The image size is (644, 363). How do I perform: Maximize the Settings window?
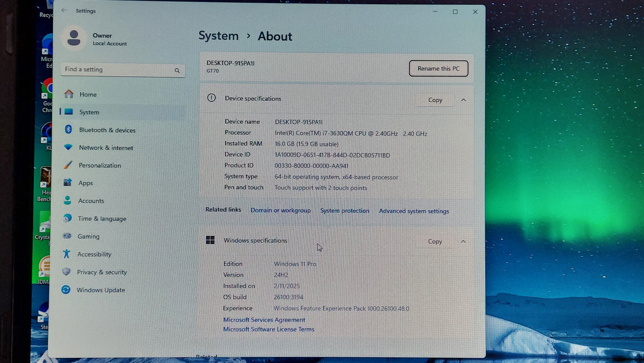tap(455, 12)
